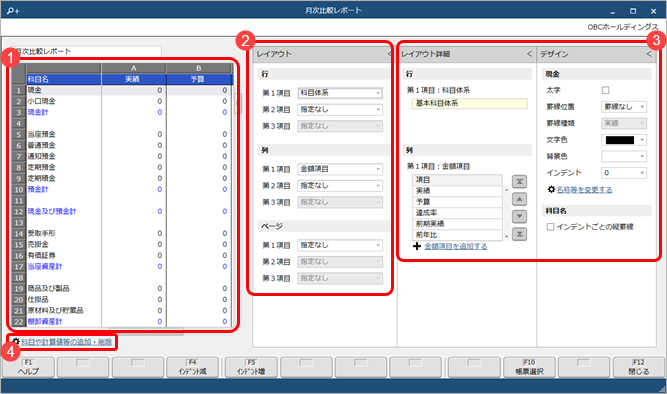Click gear icon beside 名称等を変更する
The height and width of the screenshot is (394, 667).
pyautogui.click(x=551, y=189)
